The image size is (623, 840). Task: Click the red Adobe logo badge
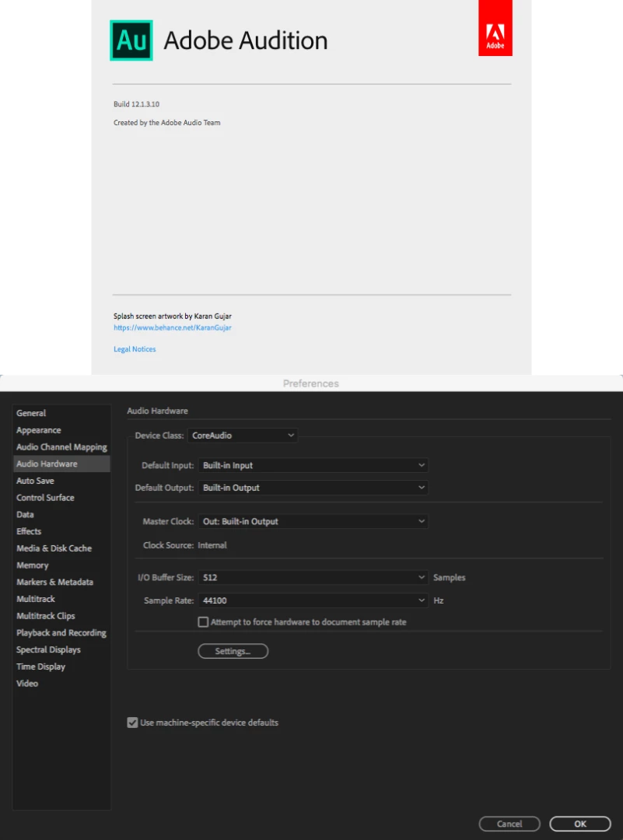(x=495, y=28)
